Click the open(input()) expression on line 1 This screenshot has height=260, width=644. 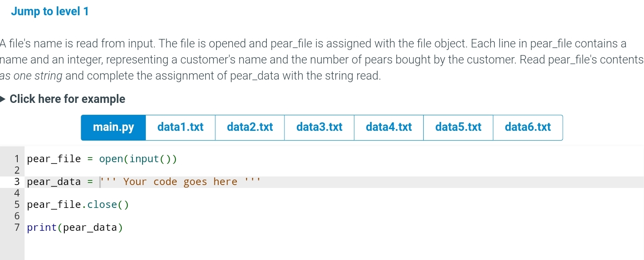[x=138, y=158]
